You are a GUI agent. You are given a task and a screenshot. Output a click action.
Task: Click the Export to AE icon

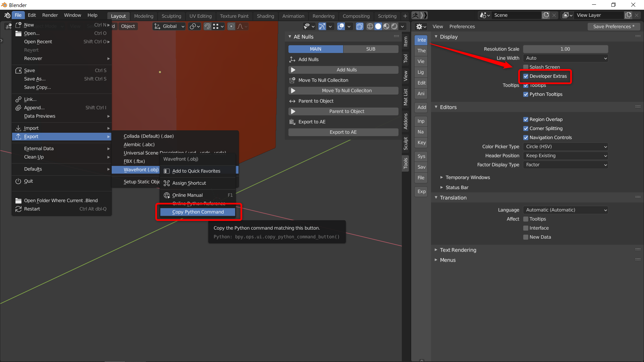pyautogui.click(x=292, y=122)
